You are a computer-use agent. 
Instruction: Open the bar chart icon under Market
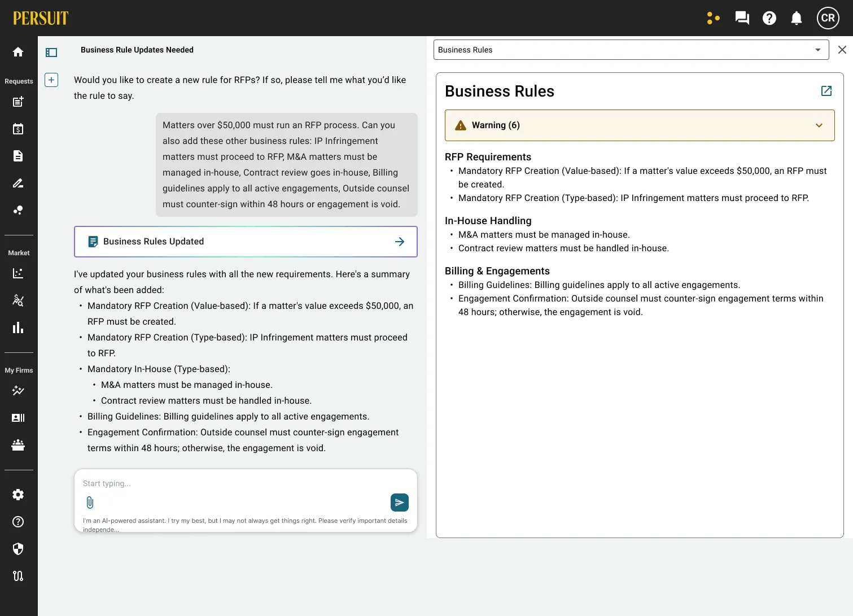18,327
